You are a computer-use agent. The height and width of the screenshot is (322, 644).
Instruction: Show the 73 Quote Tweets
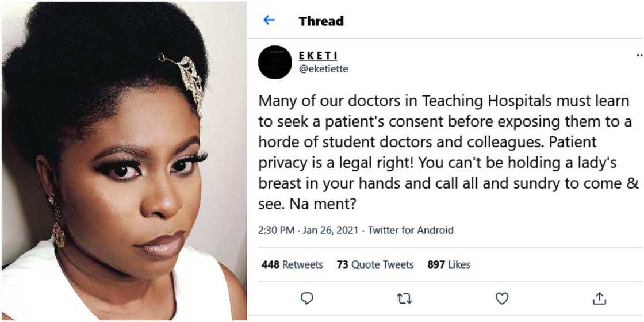[375, 265]
